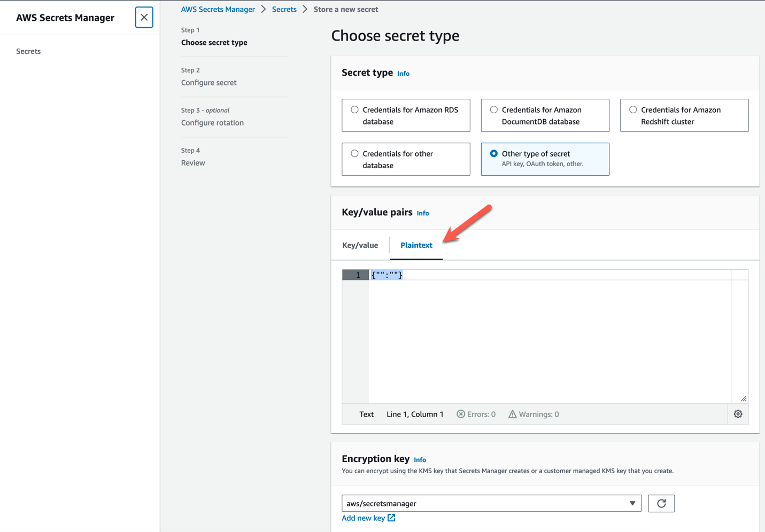Click the Warnings triangle icon in the editor
This screenshot has height=532, width=765.
point(512,414)
